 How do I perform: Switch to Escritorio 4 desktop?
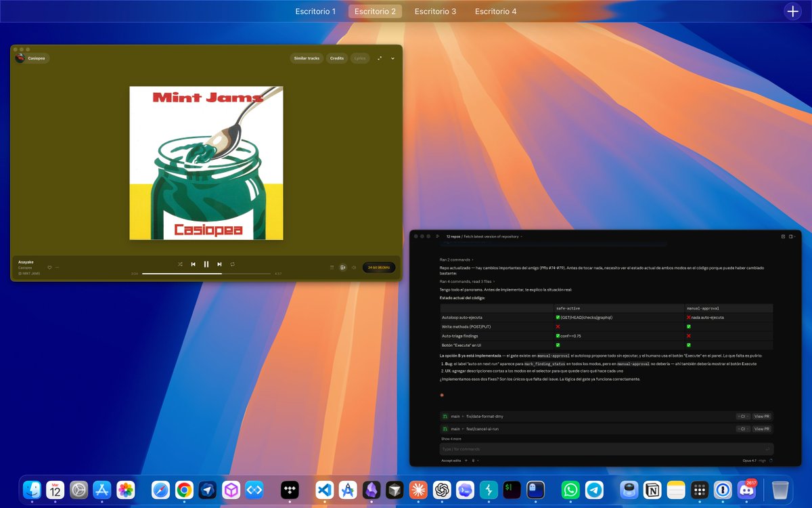coord(495,12)
